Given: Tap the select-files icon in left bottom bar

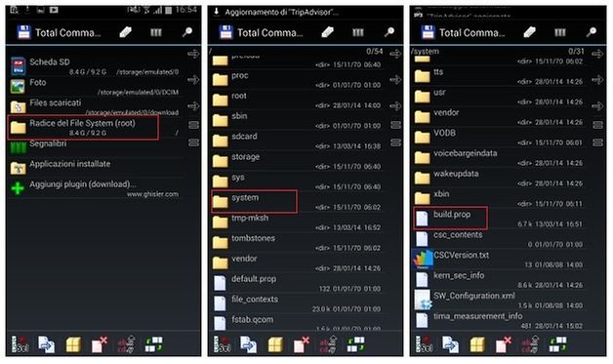Looking at the screenshot, I should pyautogui.click(x=20, y=344).
